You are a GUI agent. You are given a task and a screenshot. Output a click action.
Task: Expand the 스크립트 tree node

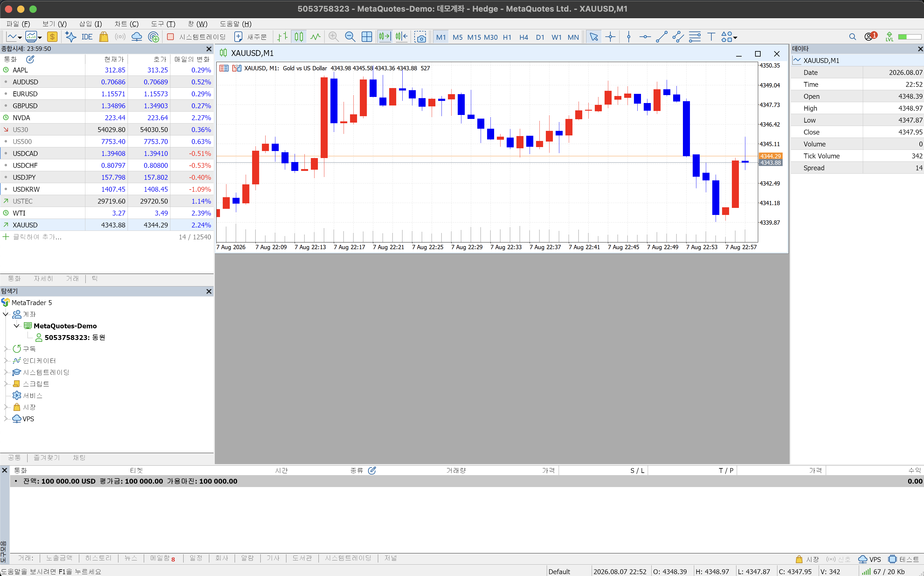pos(6,384)
